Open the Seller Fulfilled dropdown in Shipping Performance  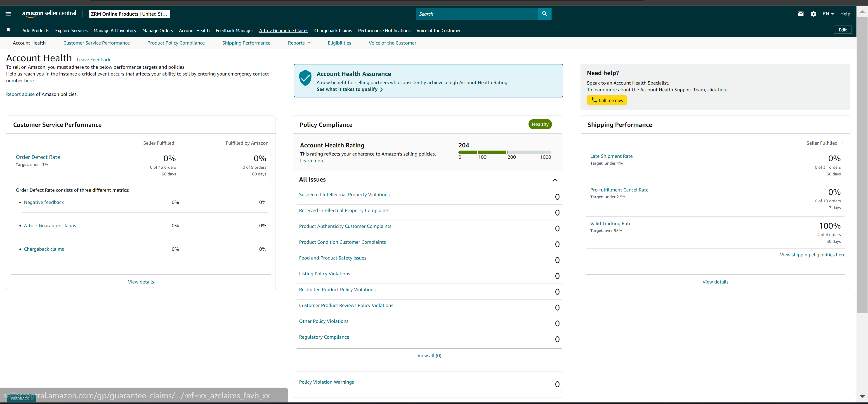click(x=825, y=143)
